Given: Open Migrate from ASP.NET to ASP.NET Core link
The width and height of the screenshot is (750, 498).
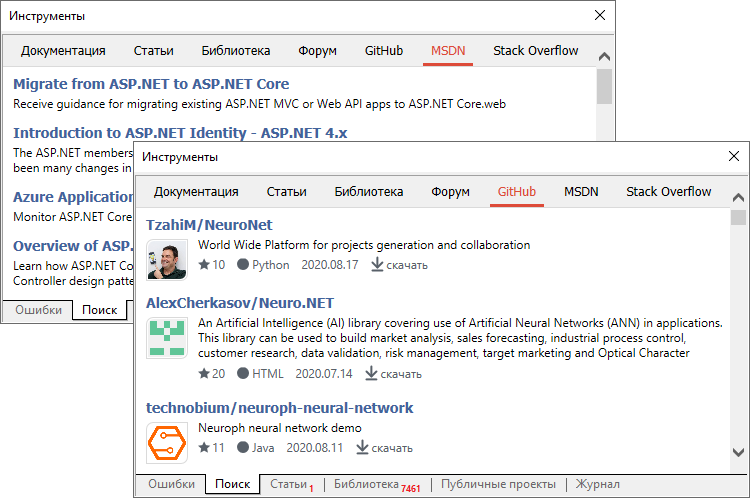Looking at the screenshot, I should [x=151, y=84].
